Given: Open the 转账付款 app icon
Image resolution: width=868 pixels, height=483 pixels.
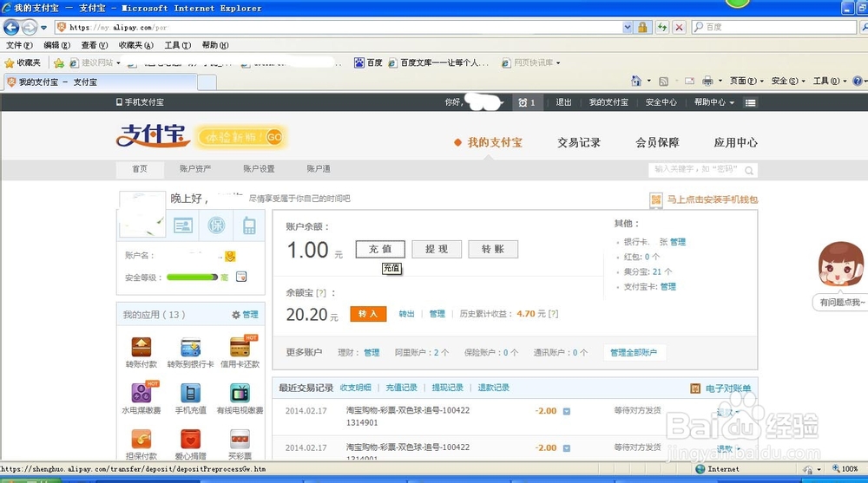Looking at the screenshot, I should click(141, 347).
